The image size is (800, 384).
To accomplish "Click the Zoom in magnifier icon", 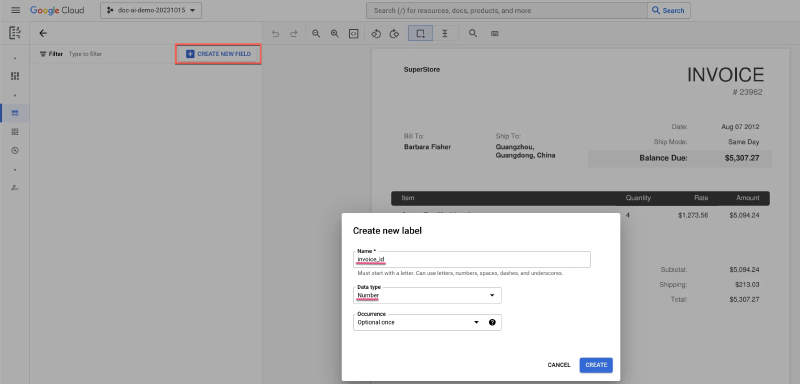I will [335, 34].
